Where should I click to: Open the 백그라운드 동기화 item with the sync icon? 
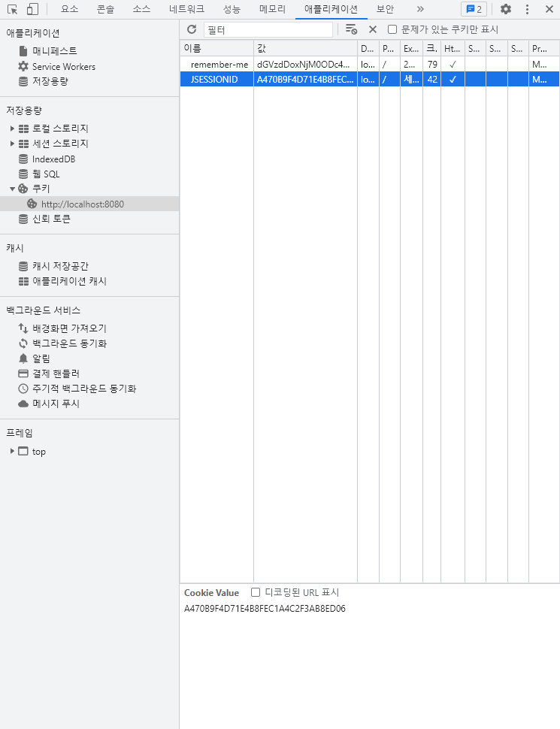[69, 343]
